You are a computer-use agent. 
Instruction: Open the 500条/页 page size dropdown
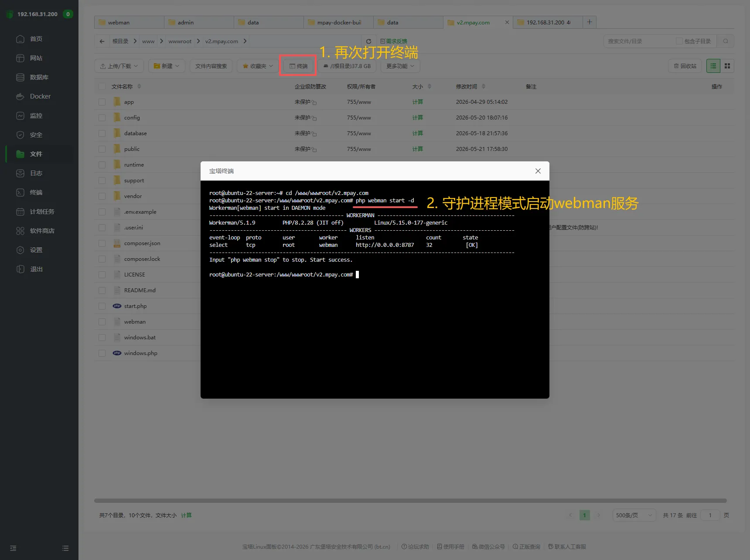(634, 515)
